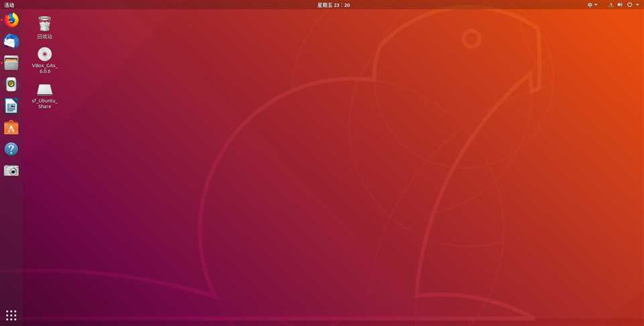The height and width of the screenshot is (326, 644).
Task: Click the power icon in top bar
Action: pyautogui.click(x=630, y=5)
